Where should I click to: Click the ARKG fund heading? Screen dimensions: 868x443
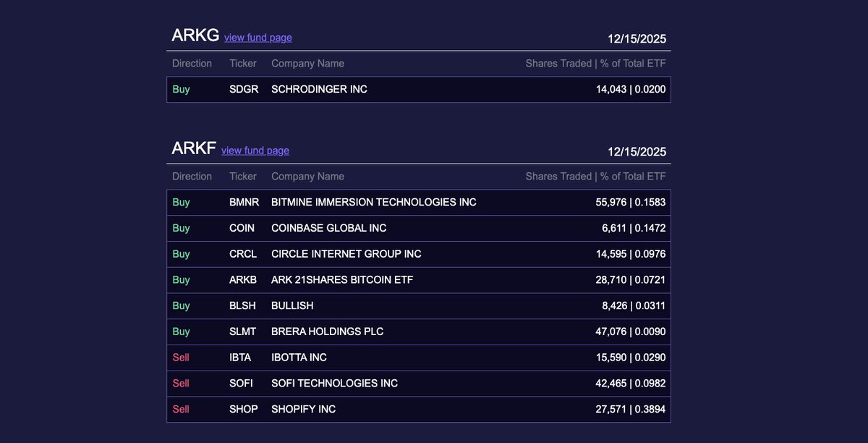pos(195,35)
